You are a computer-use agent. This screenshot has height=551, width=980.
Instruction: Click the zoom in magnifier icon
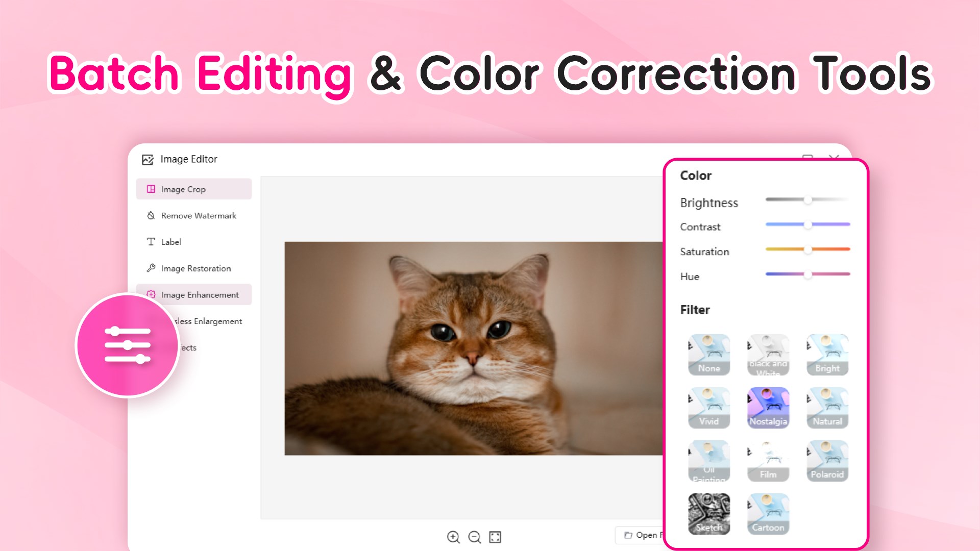pos(453,537)
